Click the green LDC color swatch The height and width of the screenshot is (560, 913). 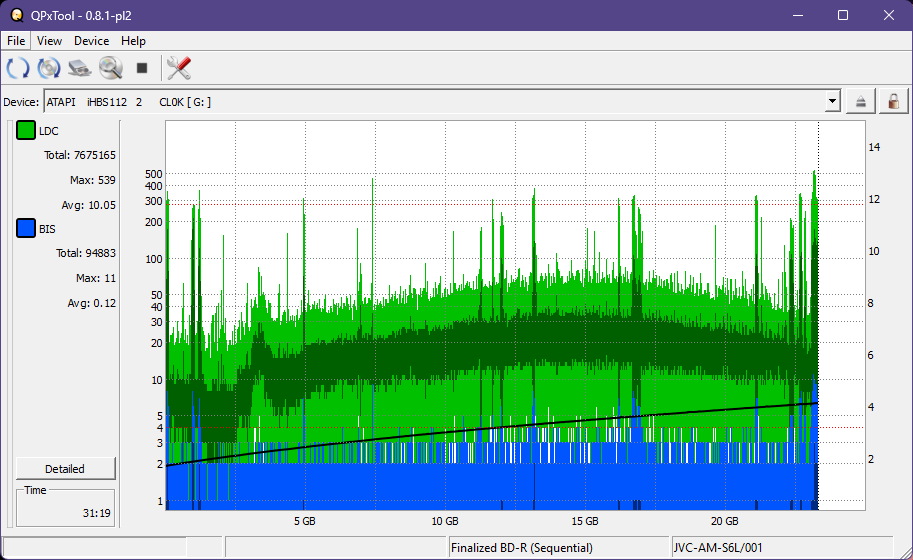pyautogui.click(x=26, y=130)
